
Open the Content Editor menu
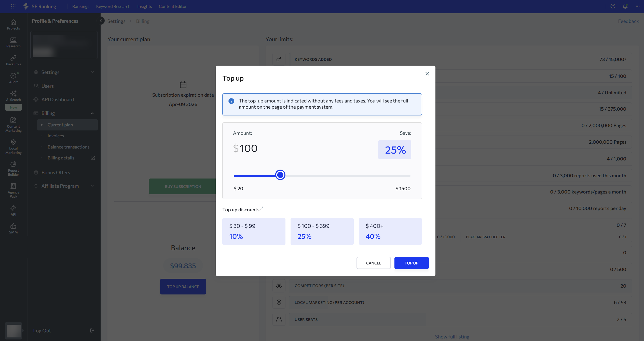coord(173,6)
